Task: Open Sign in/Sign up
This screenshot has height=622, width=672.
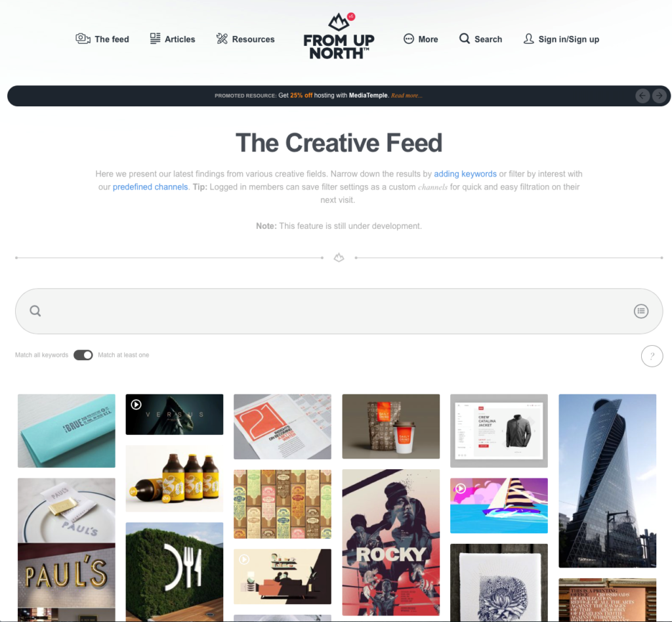Action: 562,39
